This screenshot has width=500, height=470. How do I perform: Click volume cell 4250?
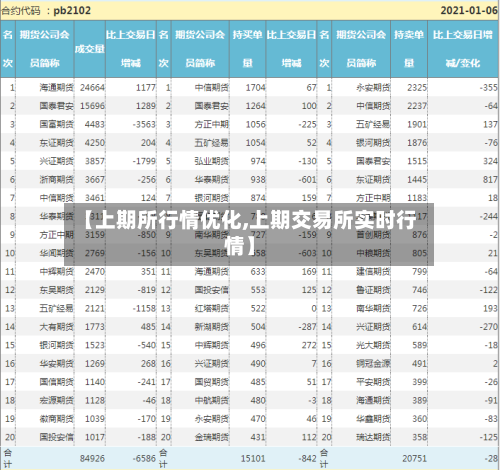point(95,143)
